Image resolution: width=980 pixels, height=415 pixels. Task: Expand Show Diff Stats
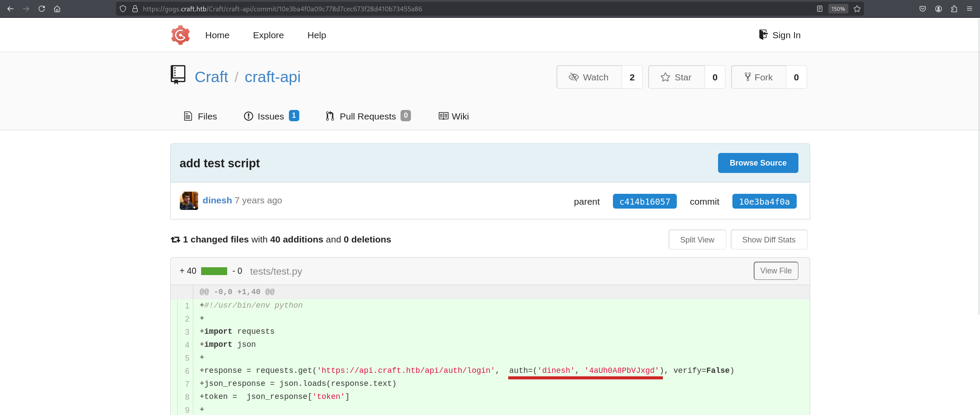click(768, 240)
